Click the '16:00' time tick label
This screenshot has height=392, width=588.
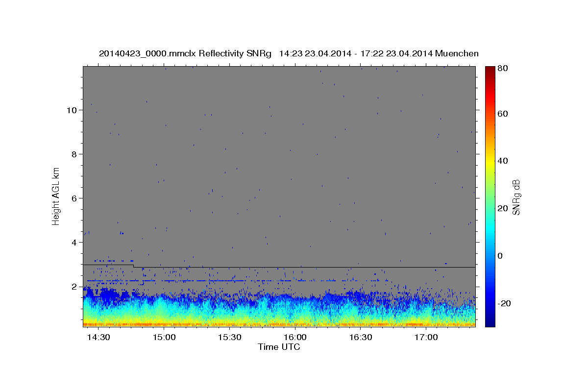(x=295, y=338)
